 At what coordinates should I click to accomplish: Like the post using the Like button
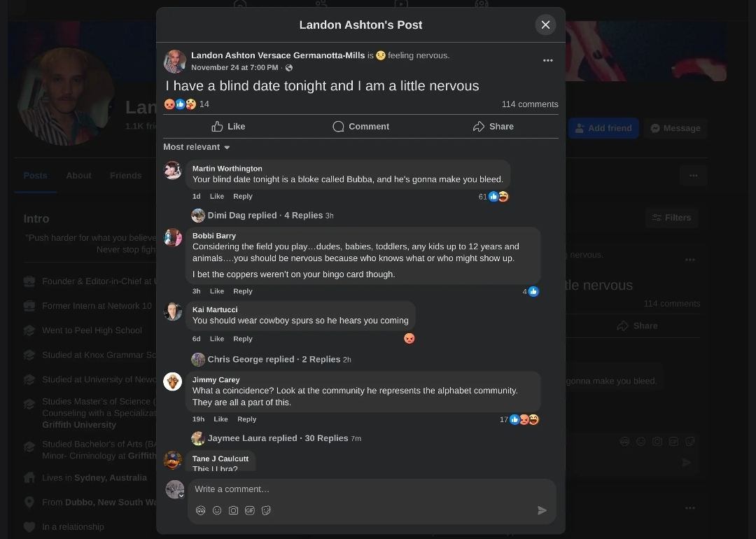228,127
